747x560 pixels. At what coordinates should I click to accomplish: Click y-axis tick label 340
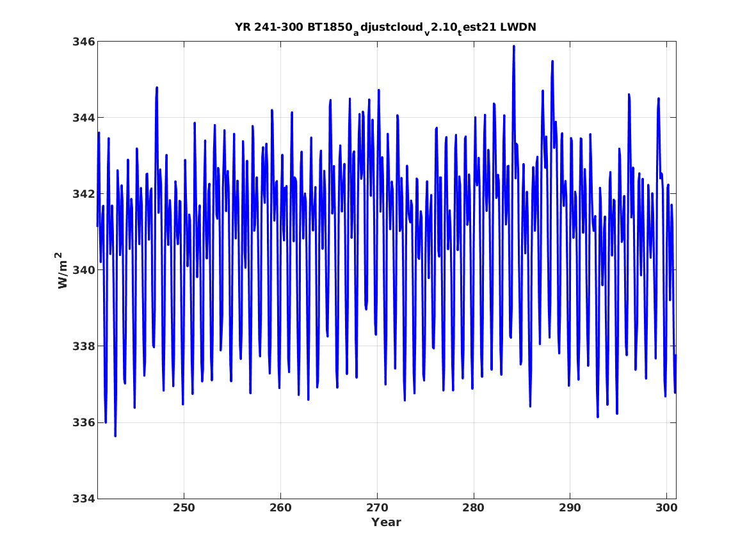pos(83,270)
